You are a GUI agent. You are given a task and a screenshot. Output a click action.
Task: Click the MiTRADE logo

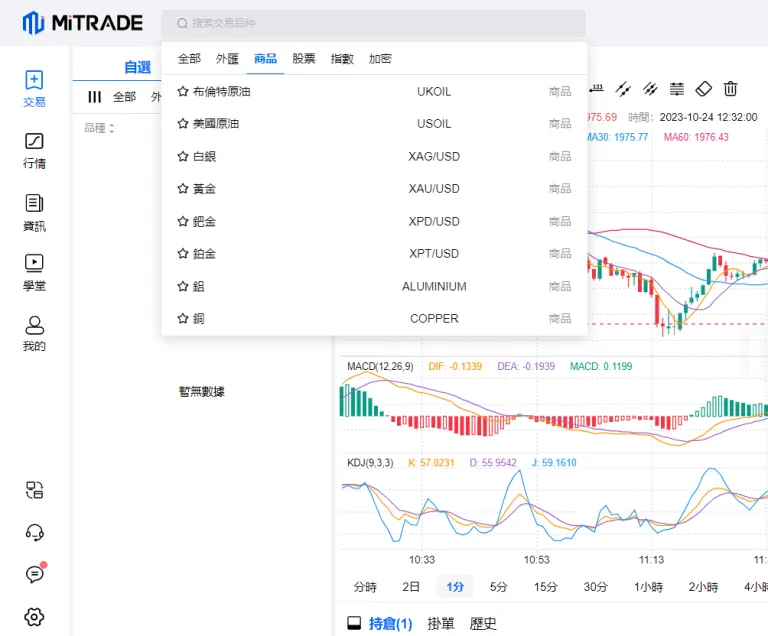(x=82, y=23)
